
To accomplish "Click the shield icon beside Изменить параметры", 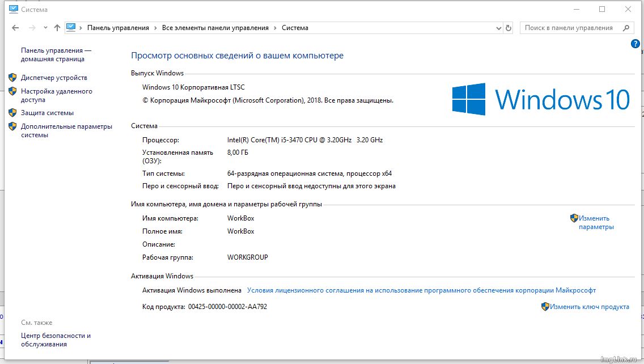I will point(574,218).
